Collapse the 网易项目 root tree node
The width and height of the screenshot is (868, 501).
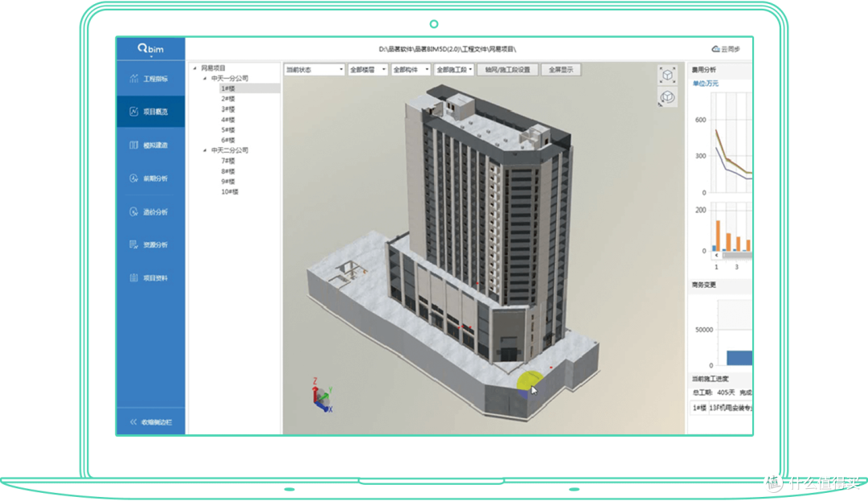(194, 68)
